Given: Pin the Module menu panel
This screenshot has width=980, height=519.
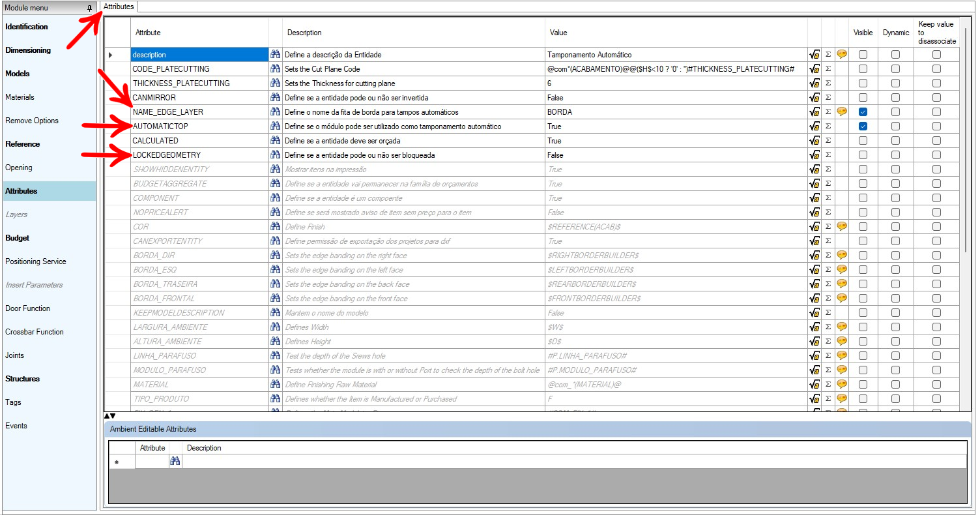Looking at the screenshot, I should pos(89,8).
